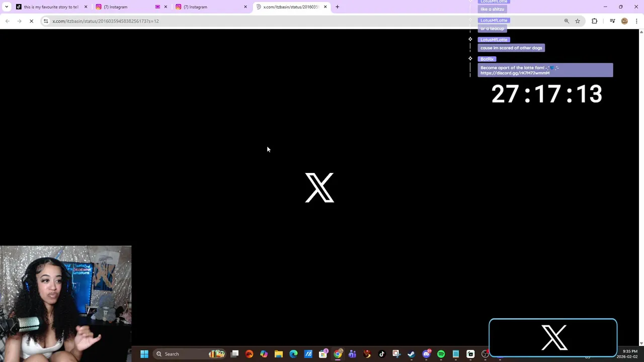Click the media indicator on the first Instagram tab
644x362 pixels.
point(157,7)
